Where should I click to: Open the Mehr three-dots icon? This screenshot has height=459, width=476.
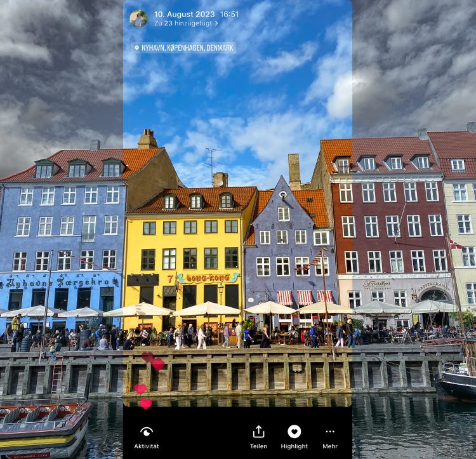point(330,432)
